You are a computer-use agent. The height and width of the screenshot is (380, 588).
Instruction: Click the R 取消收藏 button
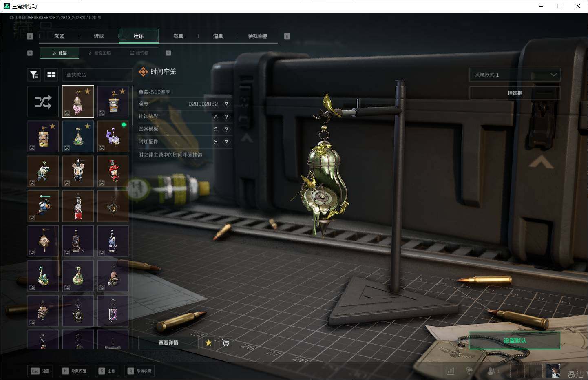[140, 371]
